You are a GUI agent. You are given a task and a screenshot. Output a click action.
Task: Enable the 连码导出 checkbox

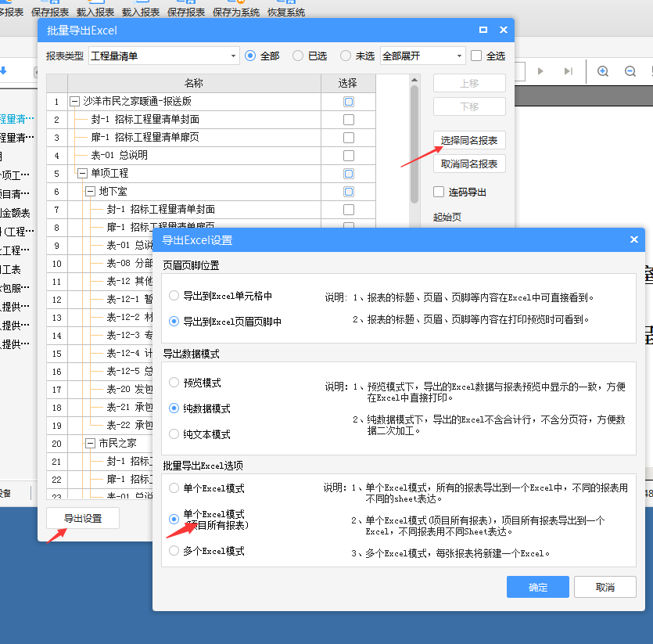tap(439, 192)
